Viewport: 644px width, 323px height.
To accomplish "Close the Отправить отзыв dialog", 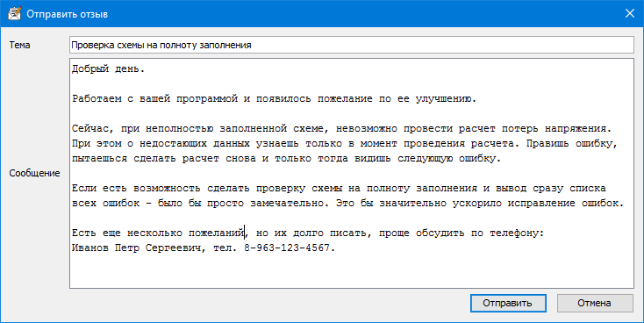I will click(x=630, y=13).
